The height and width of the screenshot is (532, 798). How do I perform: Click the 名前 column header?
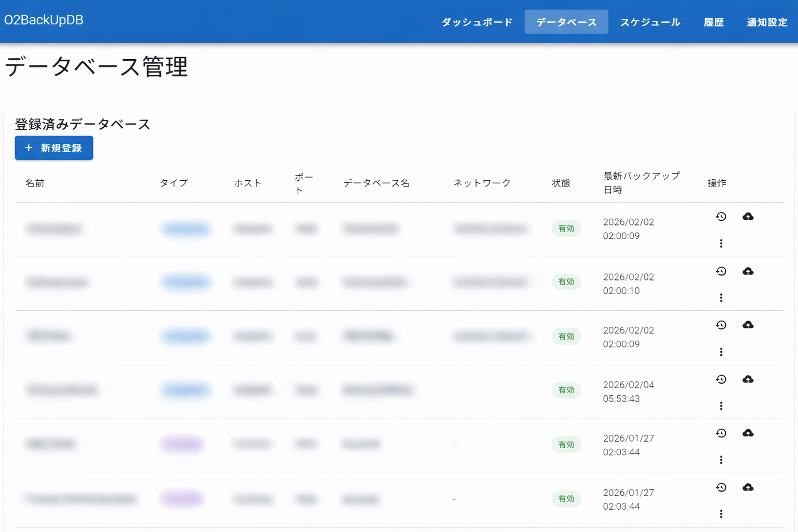click(x=35, y=183)
